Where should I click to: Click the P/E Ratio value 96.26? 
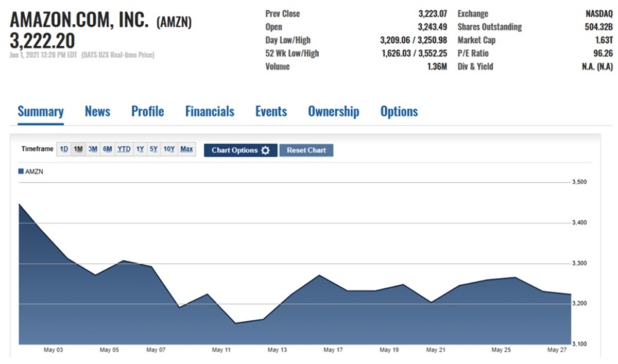tap(603, 54)
